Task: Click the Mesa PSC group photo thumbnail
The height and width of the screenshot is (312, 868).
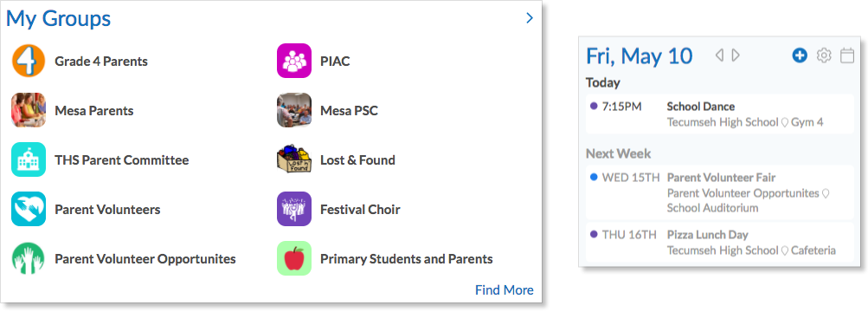Action: pos(294,110)
